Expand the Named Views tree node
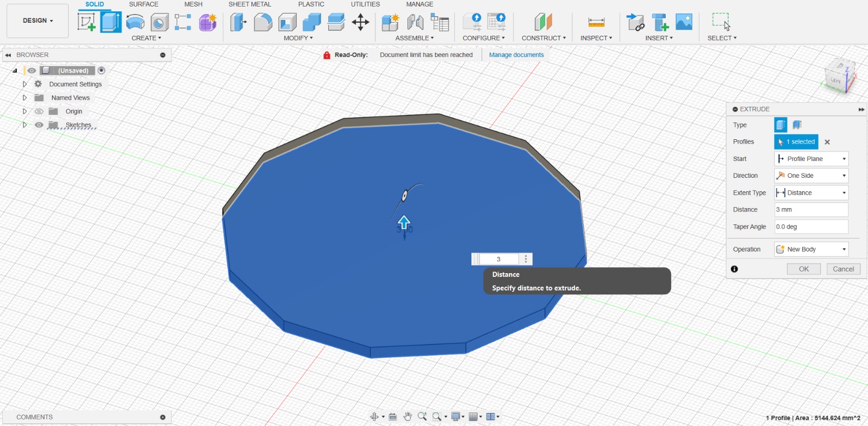Image resolution: width=868 pixels, height=426 pixels. (x=24, y=98)
